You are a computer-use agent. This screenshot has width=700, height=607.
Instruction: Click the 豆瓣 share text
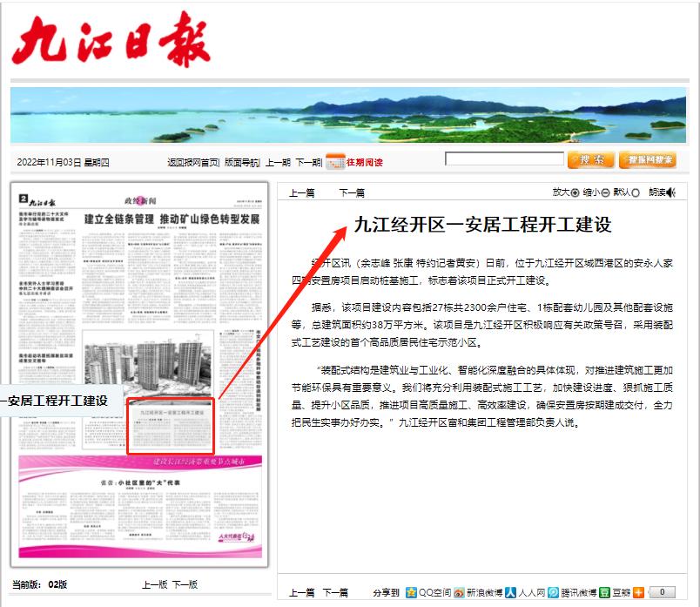622,593
